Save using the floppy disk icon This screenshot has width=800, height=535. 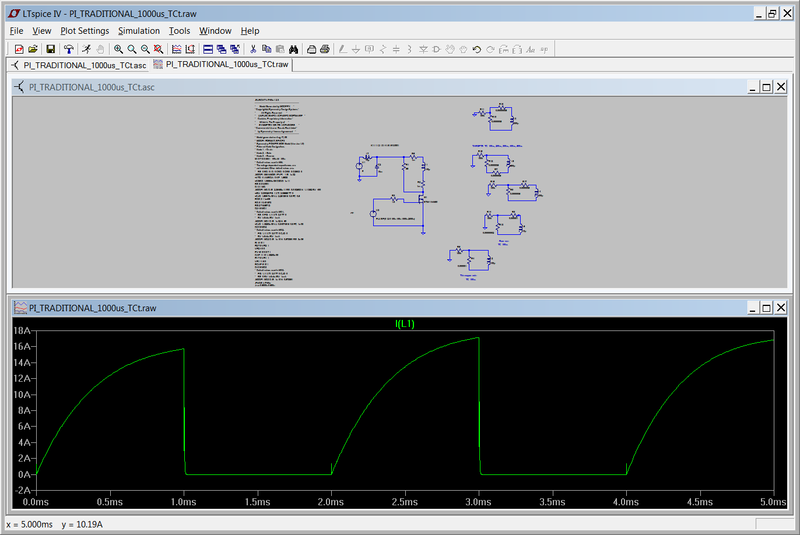pyautogui.click(x=48, y=48)
